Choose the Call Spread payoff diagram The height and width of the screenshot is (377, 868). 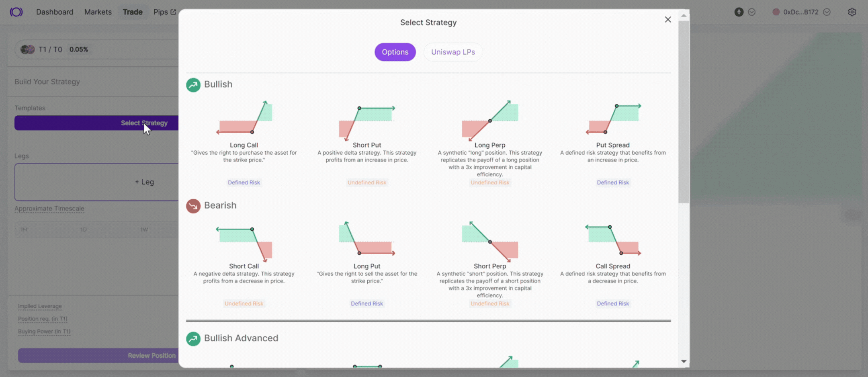coord(613,240)
